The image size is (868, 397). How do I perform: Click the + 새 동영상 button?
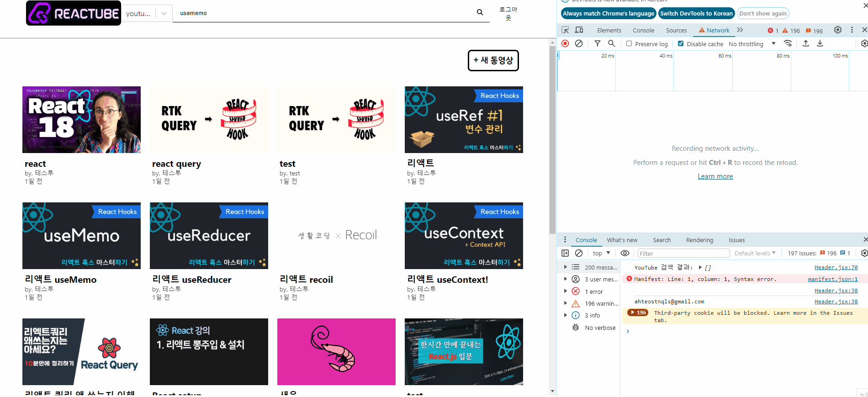coord(493,60)
